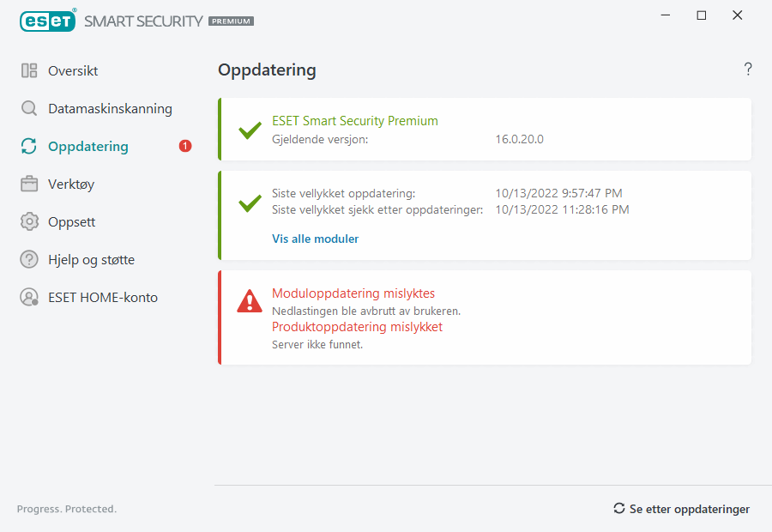This screenshot has height=532, width=772.
Task: Click the Datamaskinskanning magnifier icon
Action: click(29, 109)
